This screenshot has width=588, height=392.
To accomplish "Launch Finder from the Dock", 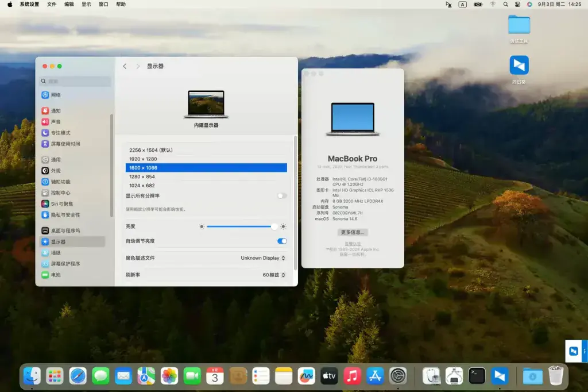I will [x=32, y=376].
